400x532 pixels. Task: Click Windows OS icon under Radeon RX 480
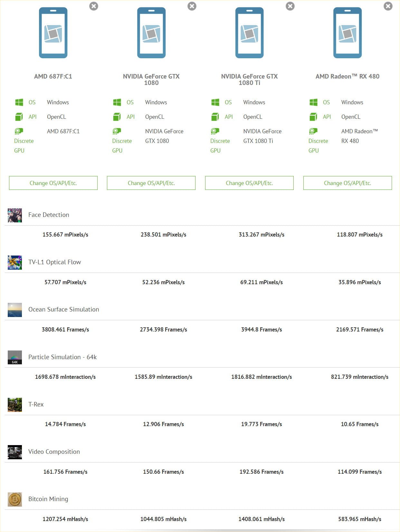pos(313,102)
